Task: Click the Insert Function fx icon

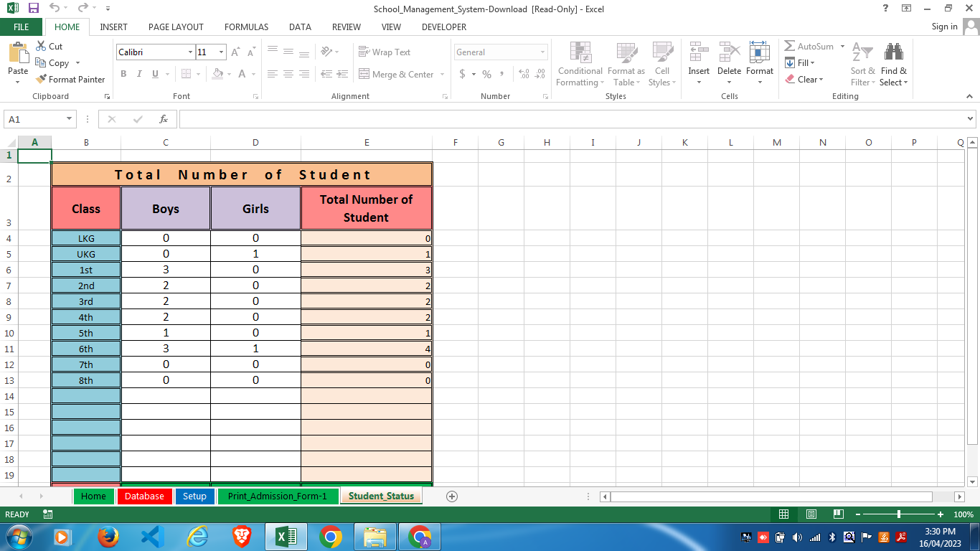Action: 164,119
